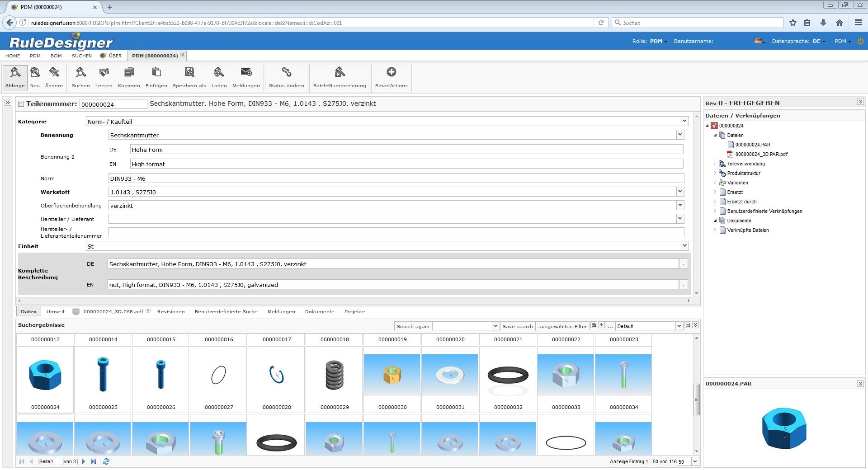
Task: Click the Einfügen toolbar icon
Action: coord(156,72)
